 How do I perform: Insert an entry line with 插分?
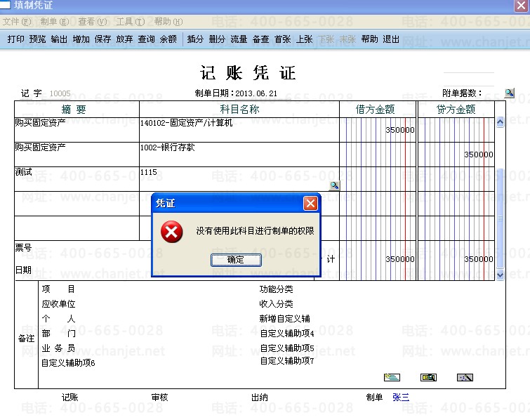point(195,39)
